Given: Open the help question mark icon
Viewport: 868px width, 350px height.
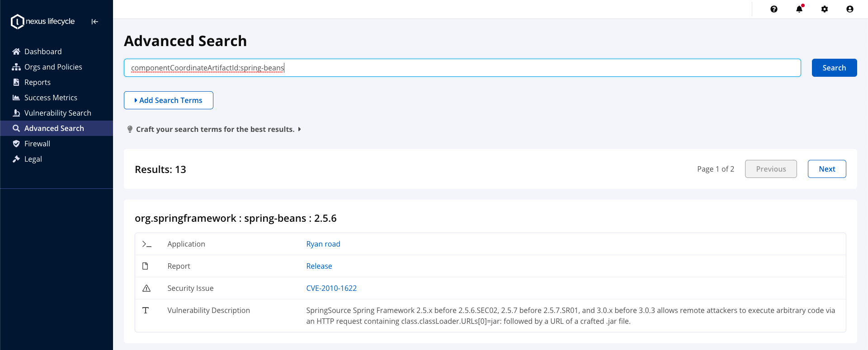Looking at the screenshot, I should pyautogui.click(x=774, y=9).
